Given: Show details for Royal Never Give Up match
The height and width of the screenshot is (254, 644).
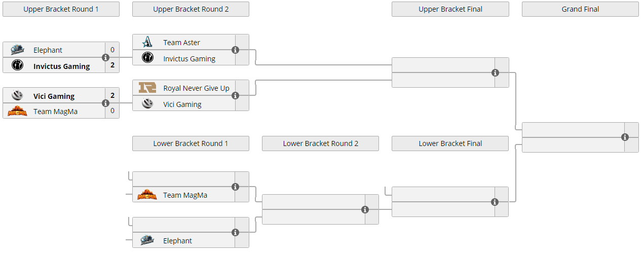Looking at the screenshot, I should coord(235,95).
